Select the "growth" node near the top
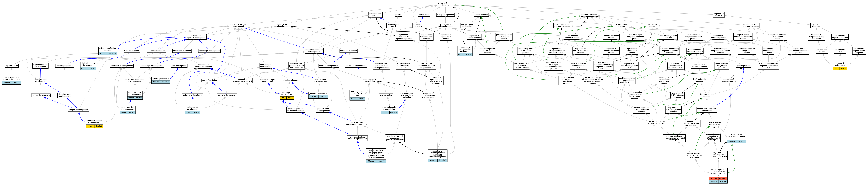 [x=398, y=15]
